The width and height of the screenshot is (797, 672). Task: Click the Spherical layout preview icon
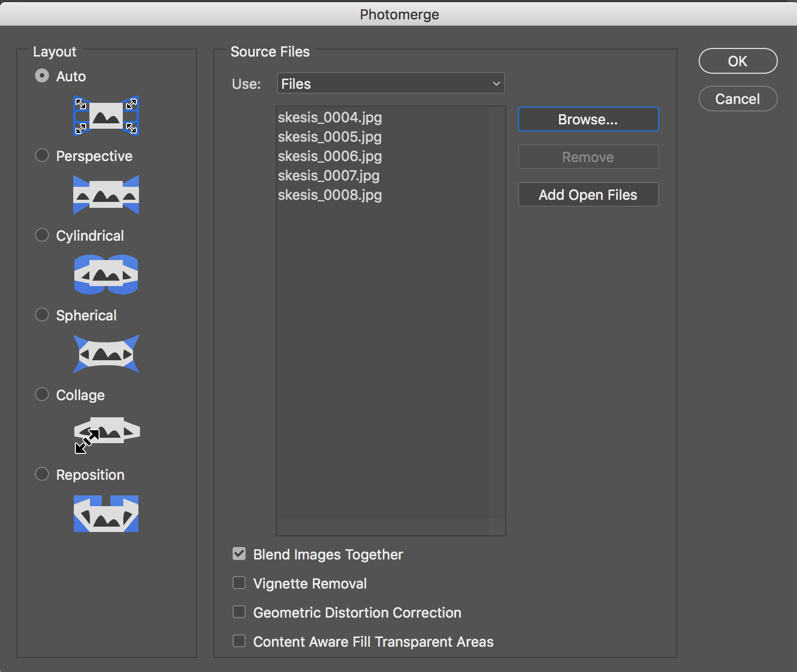click(x=106, y=354)
